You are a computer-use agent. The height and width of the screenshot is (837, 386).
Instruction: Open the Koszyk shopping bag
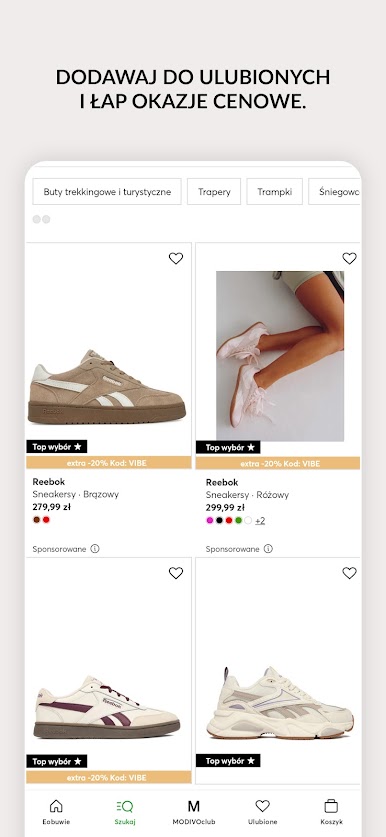tap(331, 812)
